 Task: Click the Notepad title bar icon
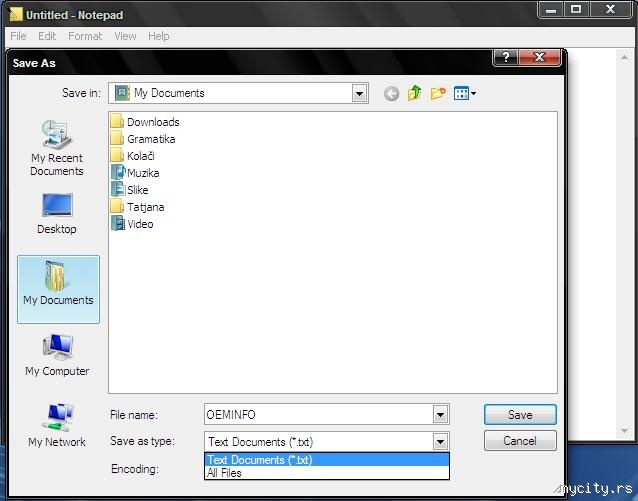click(x=16, y=15)
